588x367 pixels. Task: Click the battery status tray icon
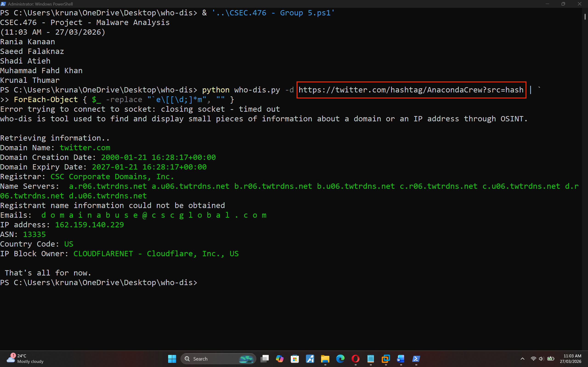pyautogui.click(x=551, y=359)
